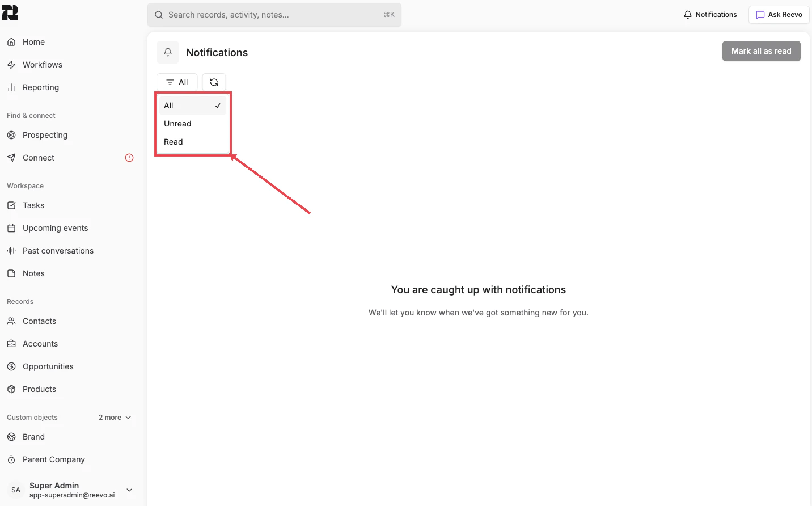Click the Brand globe icon
This screenshot has width=812, height=506.
pos(11,437)
